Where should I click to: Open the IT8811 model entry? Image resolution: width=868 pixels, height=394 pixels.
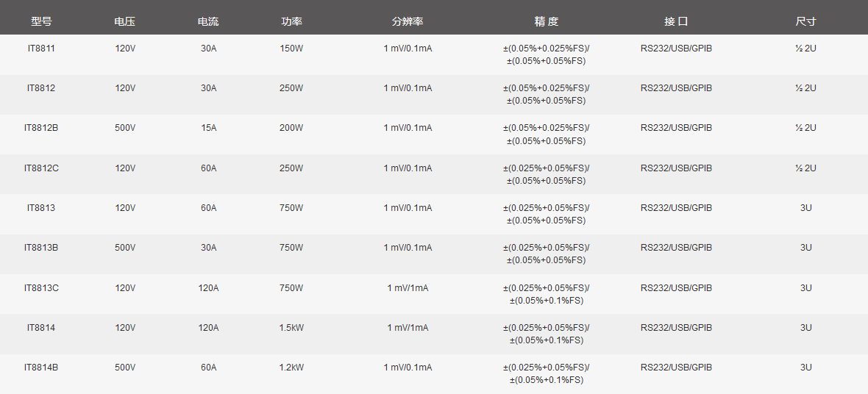(41, 48)
